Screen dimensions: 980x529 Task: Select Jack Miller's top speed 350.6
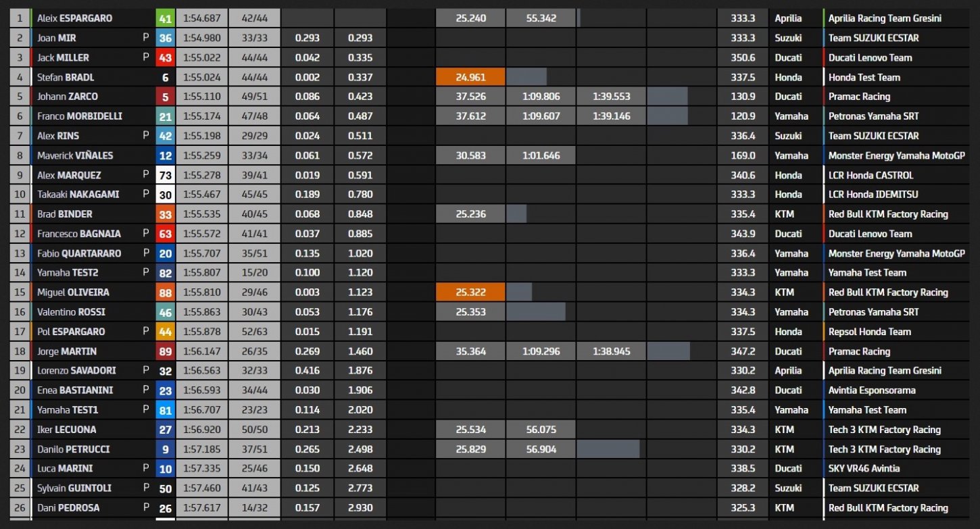coord(743,57)
